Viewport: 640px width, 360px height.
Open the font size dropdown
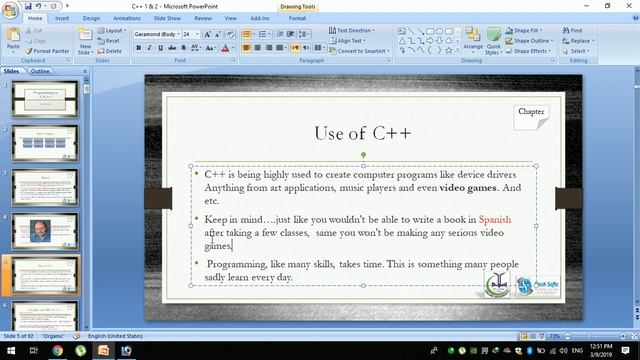tap(198, 34)
